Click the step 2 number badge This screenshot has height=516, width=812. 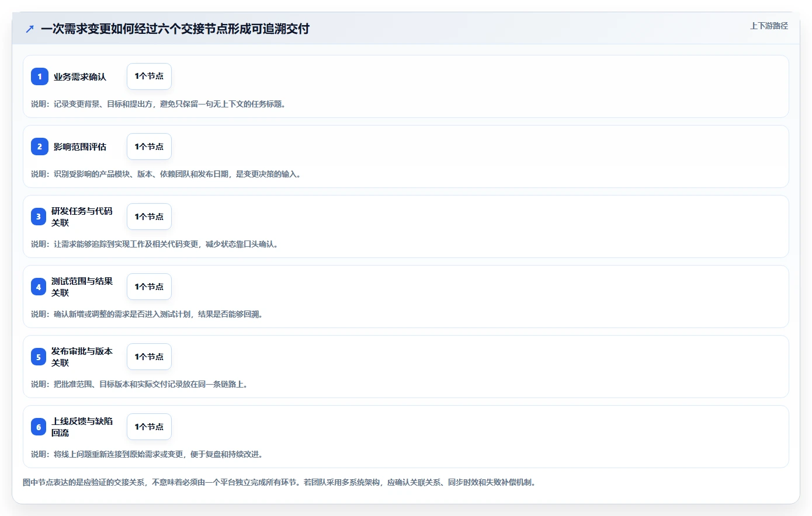tap(40, 147)
